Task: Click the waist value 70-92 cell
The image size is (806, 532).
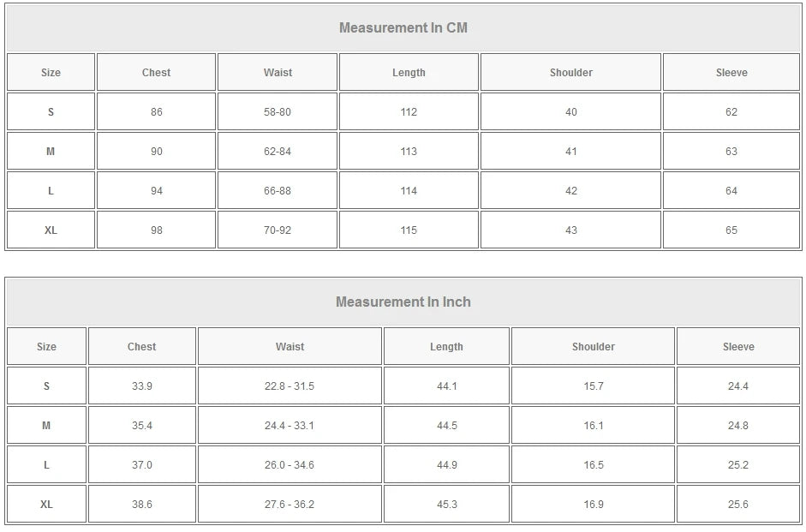Action: [278, 230]
